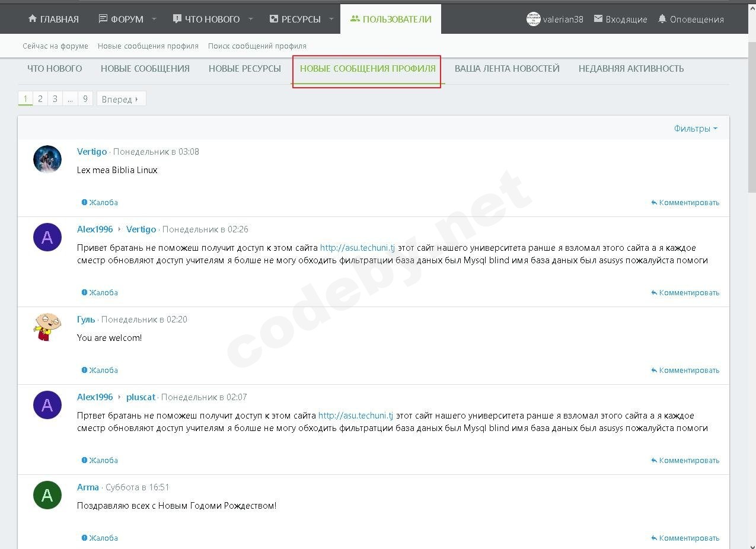Go to page 1

(25, 99)
